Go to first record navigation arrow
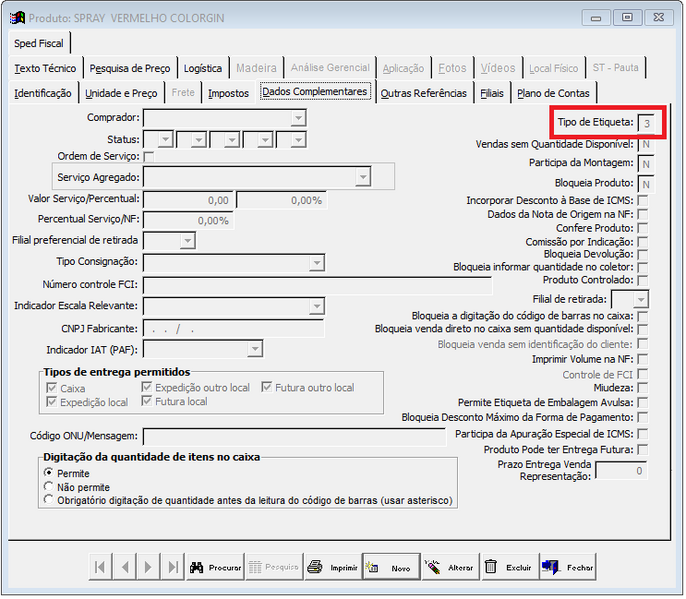Screen dimensions: 686x599 click(100, 568)
